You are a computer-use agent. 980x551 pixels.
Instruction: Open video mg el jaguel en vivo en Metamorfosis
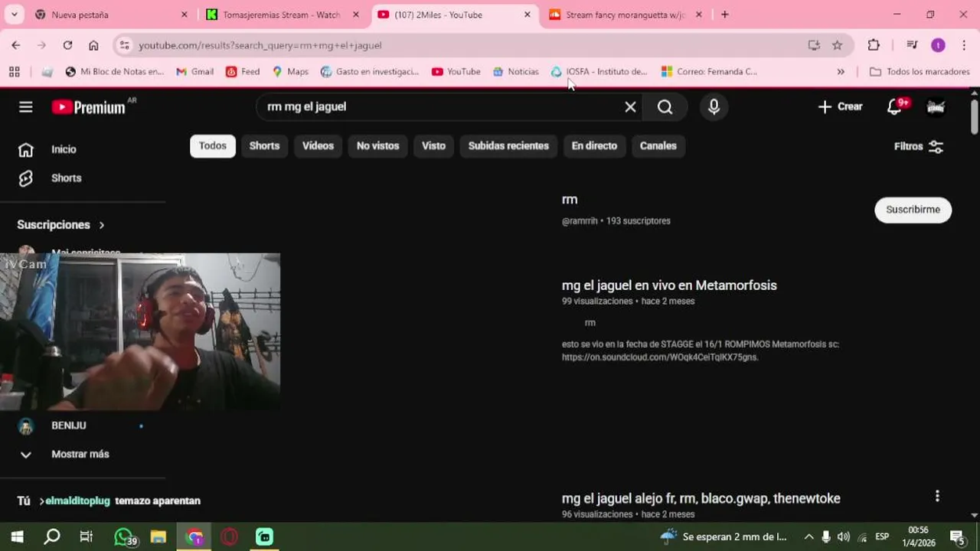tap(669, 285)
